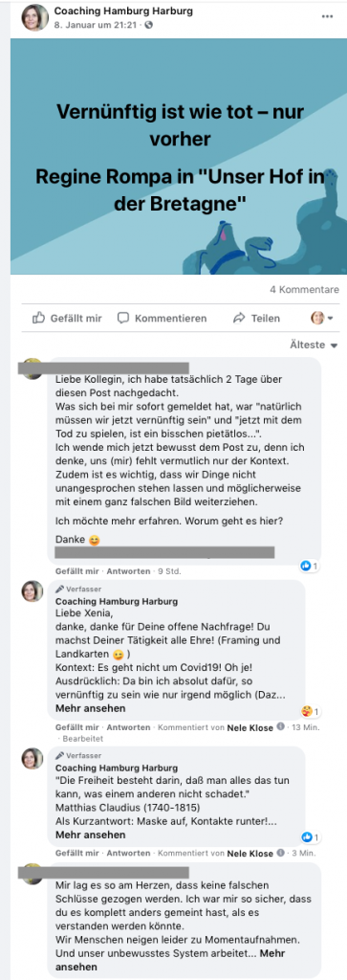Click Antworten under the first comment
347x980 pixels.
[x=128, y=571]
